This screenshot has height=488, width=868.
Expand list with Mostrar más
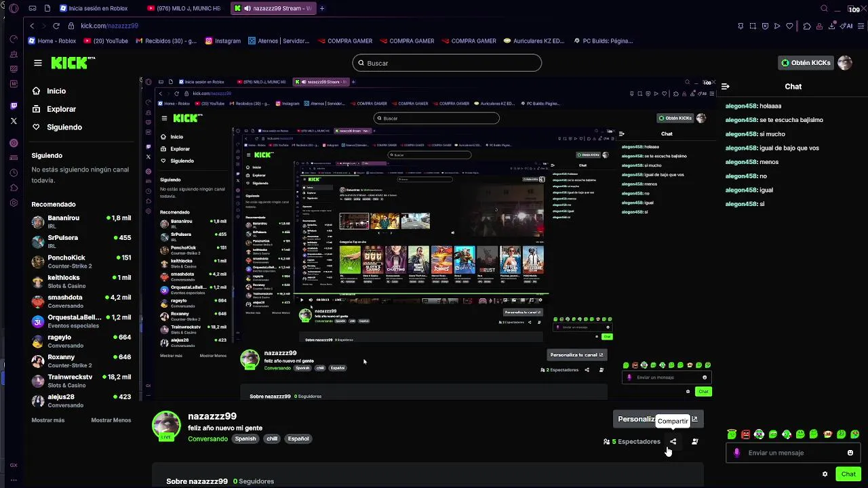(x=48, y=420)
